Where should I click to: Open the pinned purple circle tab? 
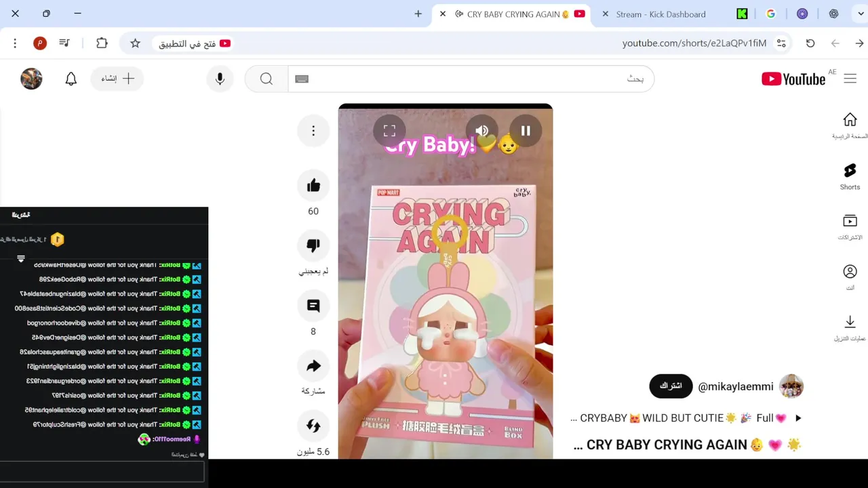coord(802,14)
